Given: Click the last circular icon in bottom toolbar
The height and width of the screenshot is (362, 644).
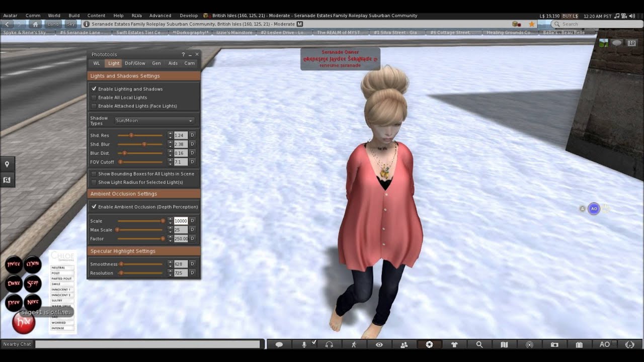Looking at the screenshot, I should pyautogui.click(x=629, y=344).
